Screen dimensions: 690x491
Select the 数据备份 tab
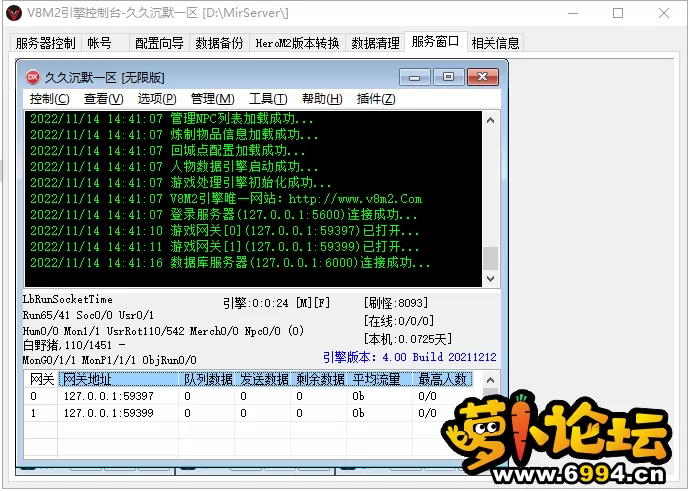pos(219,43)
